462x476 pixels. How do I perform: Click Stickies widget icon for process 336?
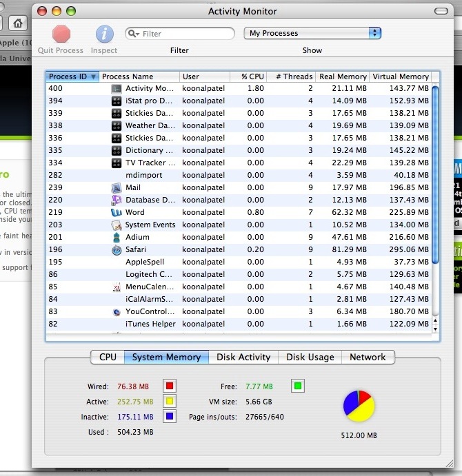(x=117, y=138)
